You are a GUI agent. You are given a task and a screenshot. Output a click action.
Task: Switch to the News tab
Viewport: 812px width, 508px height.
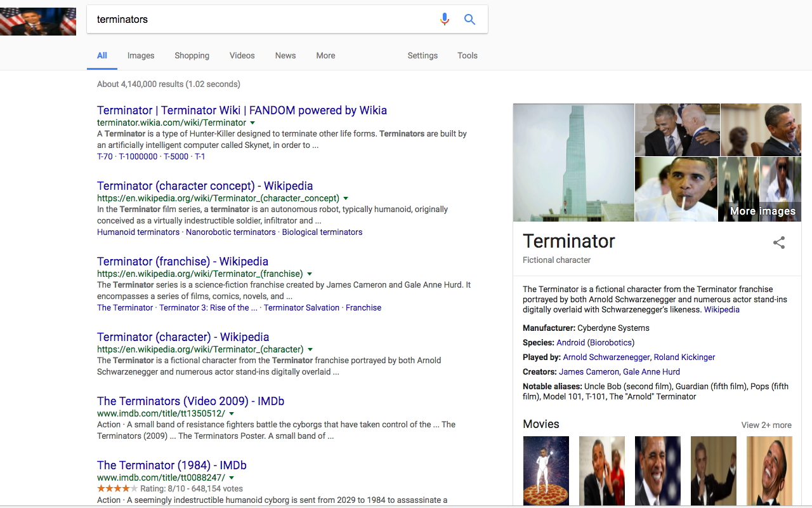click(x=285, y=56)
